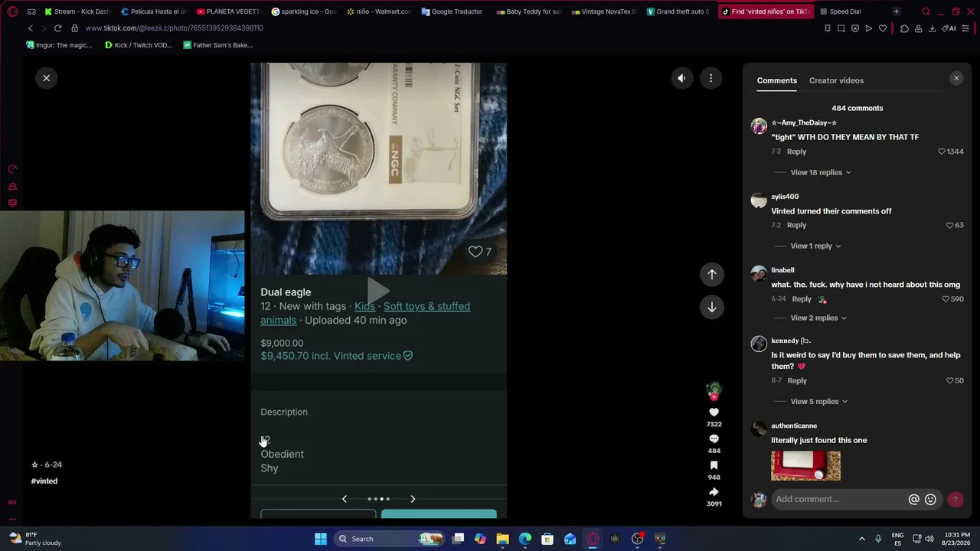Go back to the previous page
The image size is (980, 551).
pos(31,28)
